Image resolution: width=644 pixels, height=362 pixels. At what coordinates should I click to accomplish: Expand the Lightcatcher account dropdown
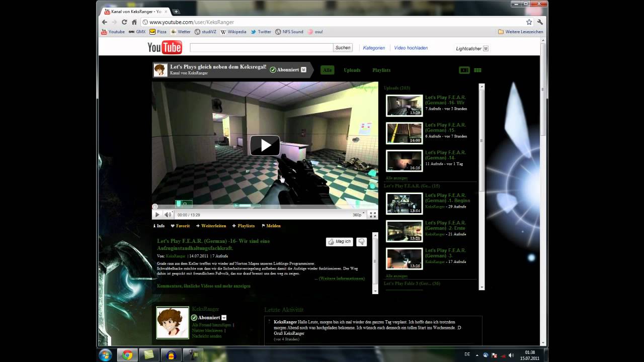(x=486, y=49)
